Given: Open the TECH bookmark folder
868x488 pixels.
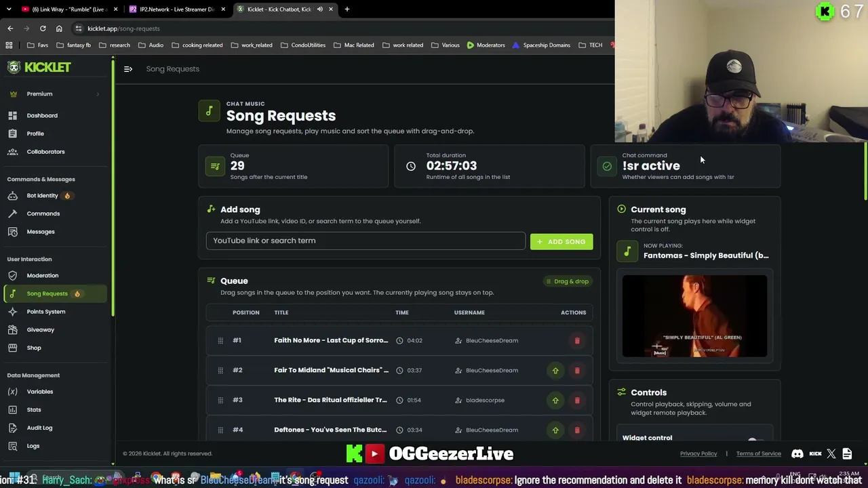Looking at the screenshot, I should [x=590, y=45].
